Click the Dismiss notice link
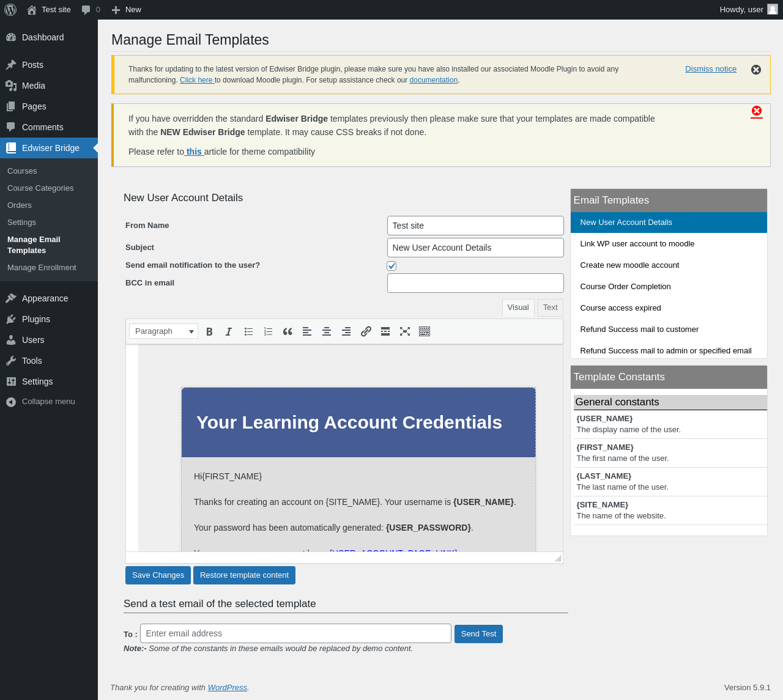 (x=711, y=69)
